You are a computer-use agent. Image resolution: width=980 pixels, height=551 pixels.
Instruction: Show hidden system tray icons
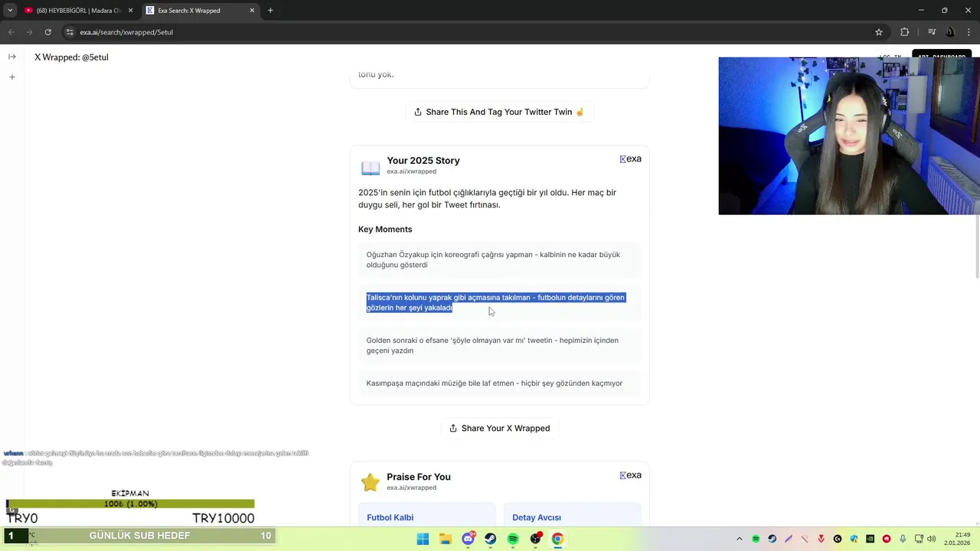pos(739,539)
